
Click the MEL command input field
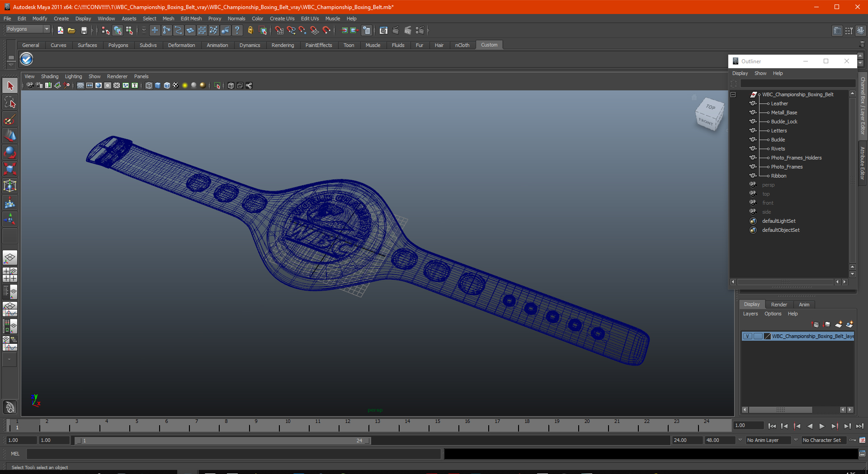[x=233, y=454]
